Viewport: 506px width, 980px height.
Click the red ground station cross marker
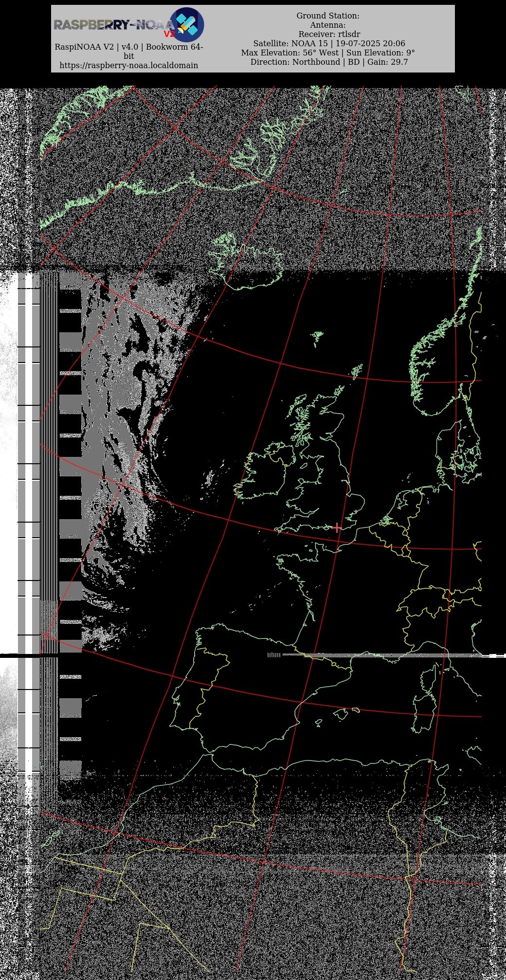[x=337, y=527]
